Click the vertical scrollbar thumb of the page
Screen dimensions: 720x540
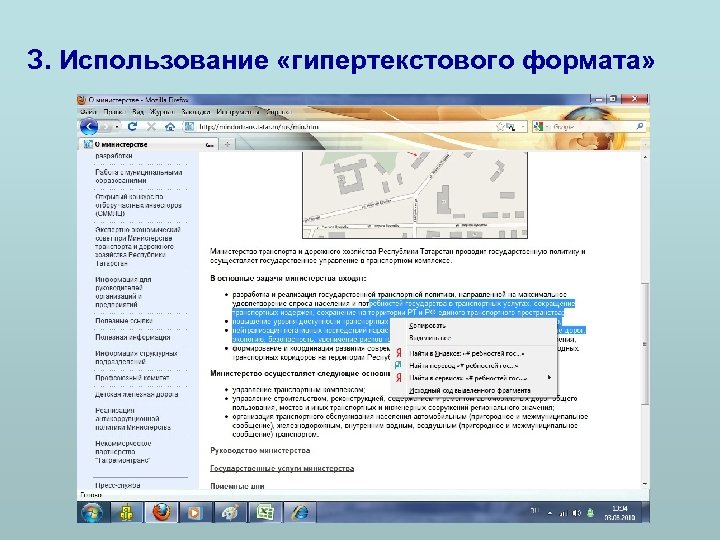pos(645,342)
